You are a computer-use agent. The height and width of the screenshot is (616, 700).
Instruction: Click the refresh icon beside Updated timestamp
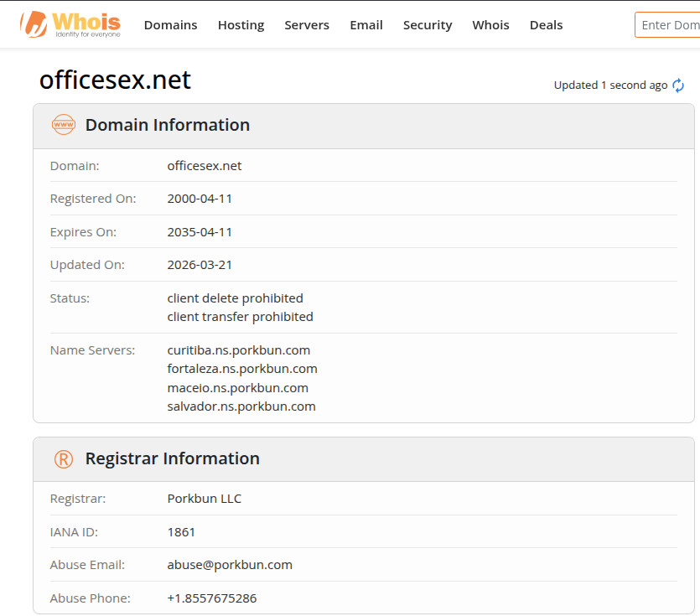(x=678, y=85)
